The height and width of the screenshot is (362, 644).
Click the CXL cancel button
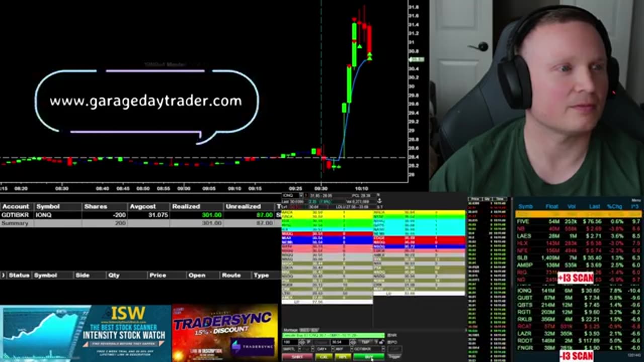pyautogui.click(x=324, y=357)
